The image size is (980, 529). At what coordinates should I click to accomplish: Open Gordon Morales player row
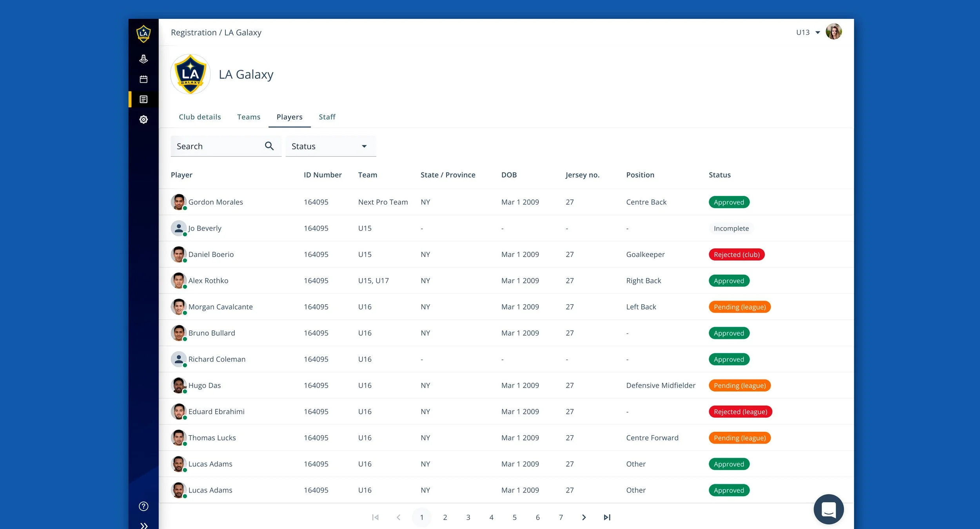coord(215,202)
